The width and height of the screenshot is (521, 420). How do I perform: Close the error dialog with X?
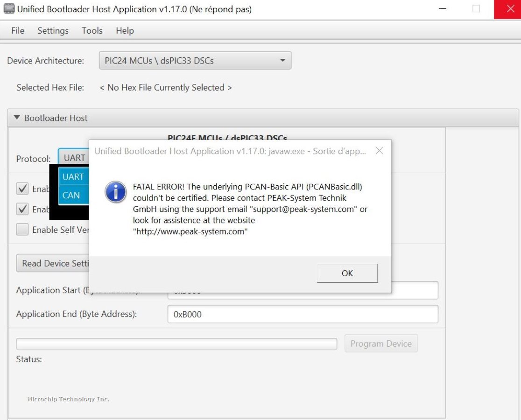click(379, 151)
